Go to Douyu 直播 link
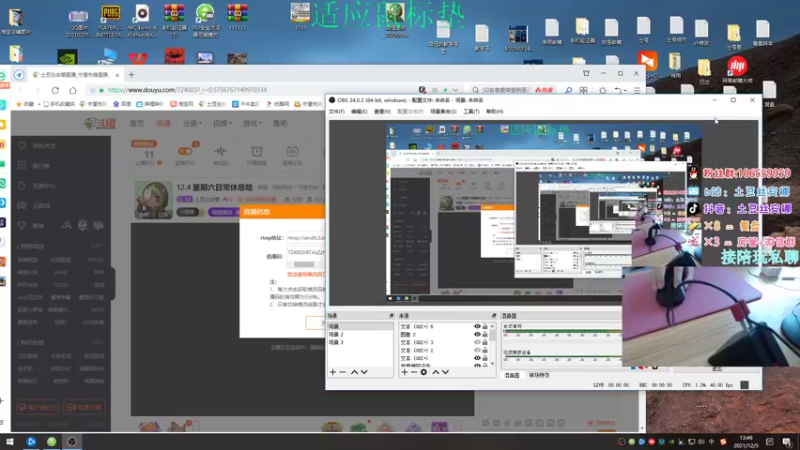800x450 pixels. point(163,123)
